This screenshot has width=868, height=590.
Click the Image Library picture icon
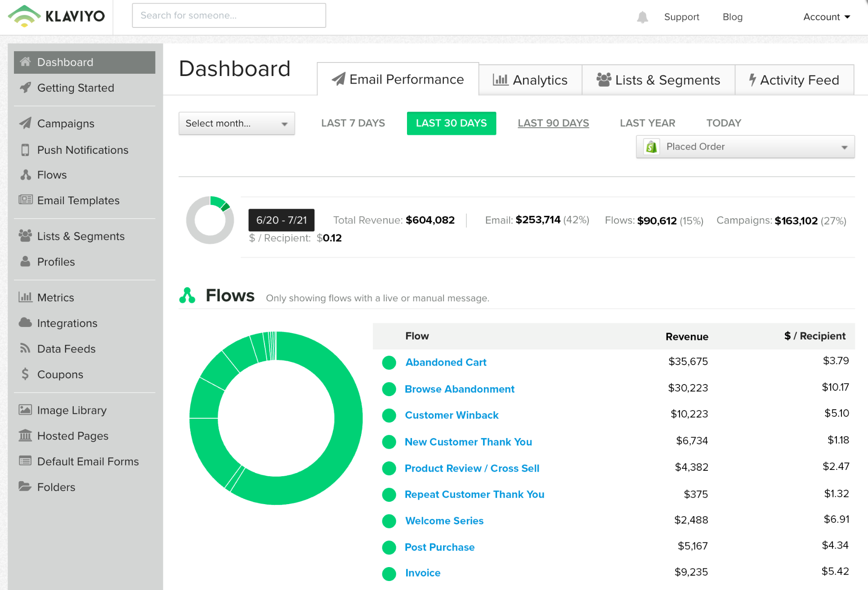point(25,410)
